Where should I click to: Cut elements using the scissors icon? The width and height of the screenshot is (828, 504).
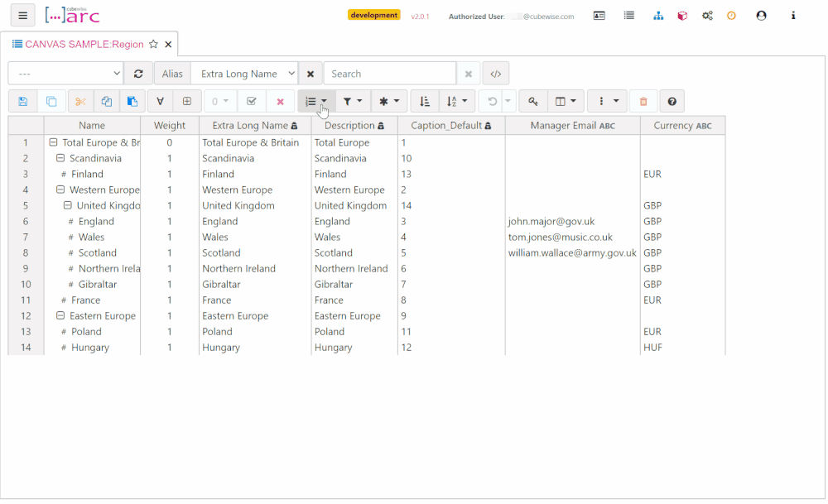tap(80, 100)
